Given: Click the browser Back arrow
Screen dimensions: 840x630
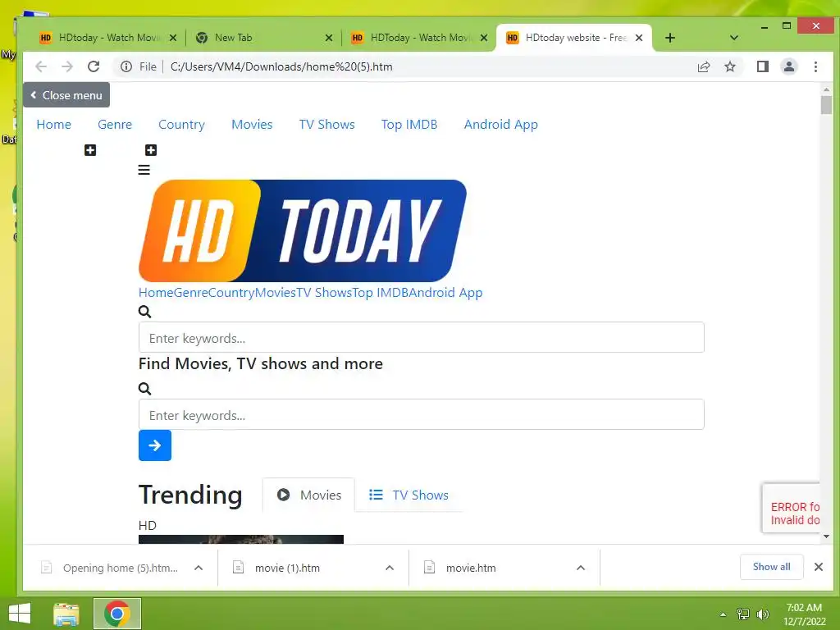Looking at the screenshot, I should (x=41, y=66).
